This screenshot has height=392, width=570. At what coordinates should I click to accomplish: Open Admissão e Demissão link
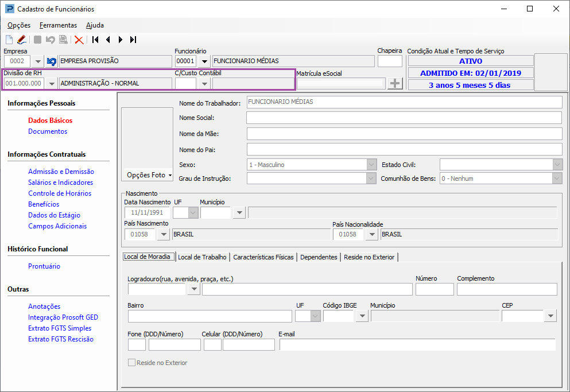coord(61,171)
